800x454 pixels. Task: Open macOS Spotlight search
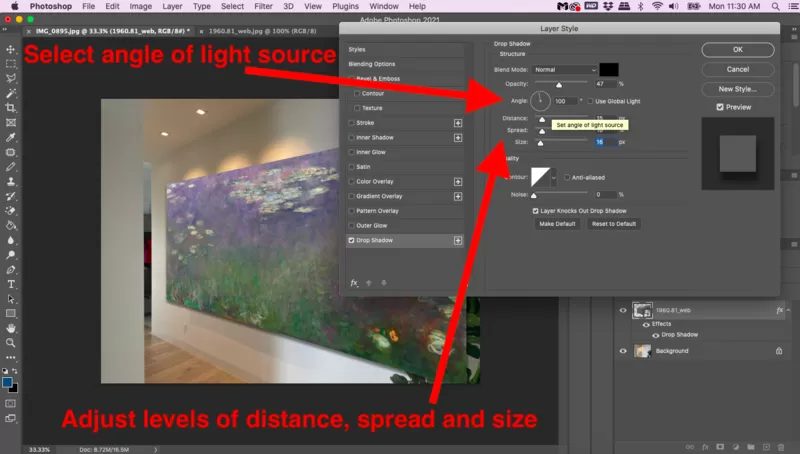point(776,7)
